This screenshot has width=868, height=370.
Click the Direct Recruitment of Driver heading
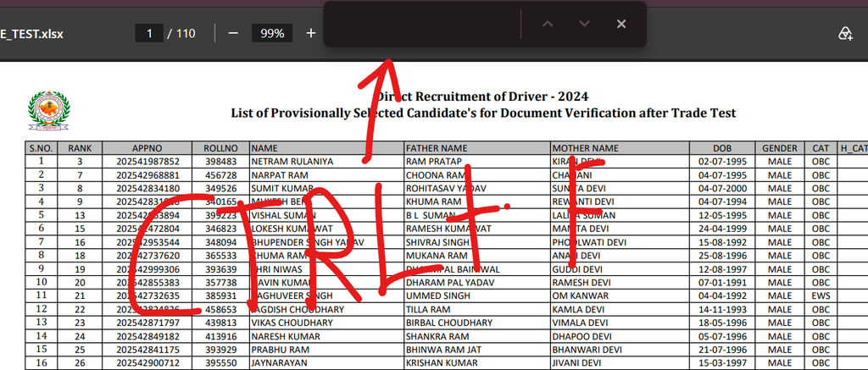[x=483, y=97]
